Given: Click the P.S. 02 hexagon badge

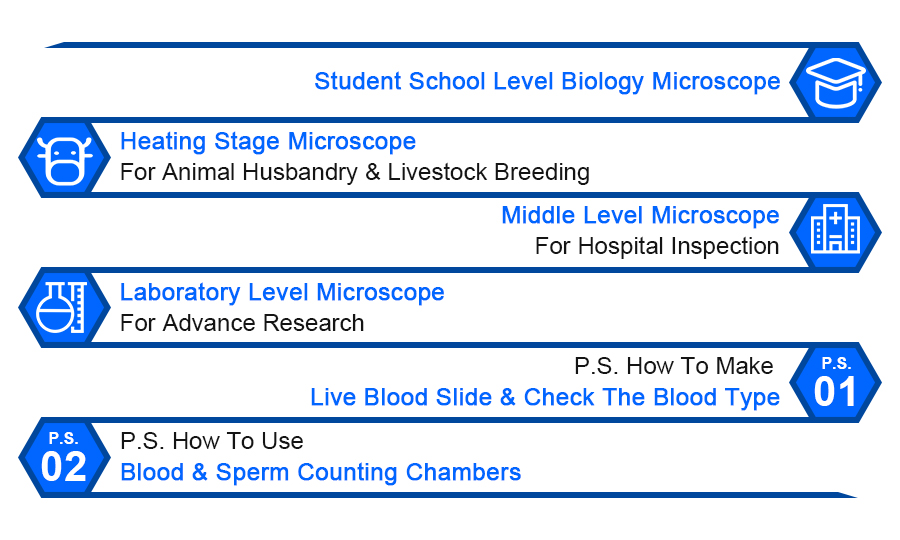Looking at the screenshot, I should point(64,458).
